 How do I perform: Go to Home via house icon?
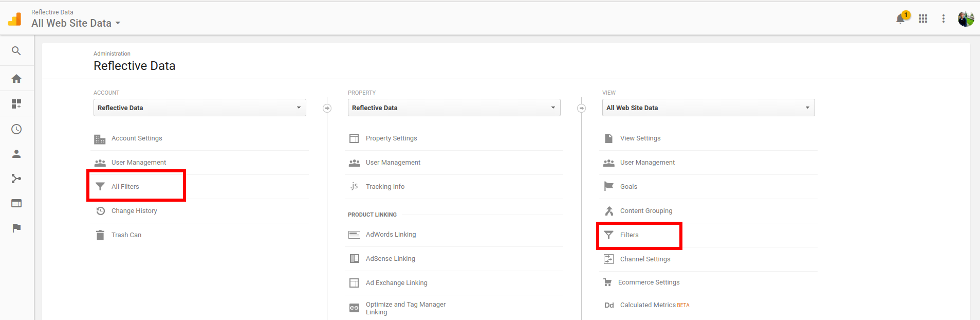(16, 79)
